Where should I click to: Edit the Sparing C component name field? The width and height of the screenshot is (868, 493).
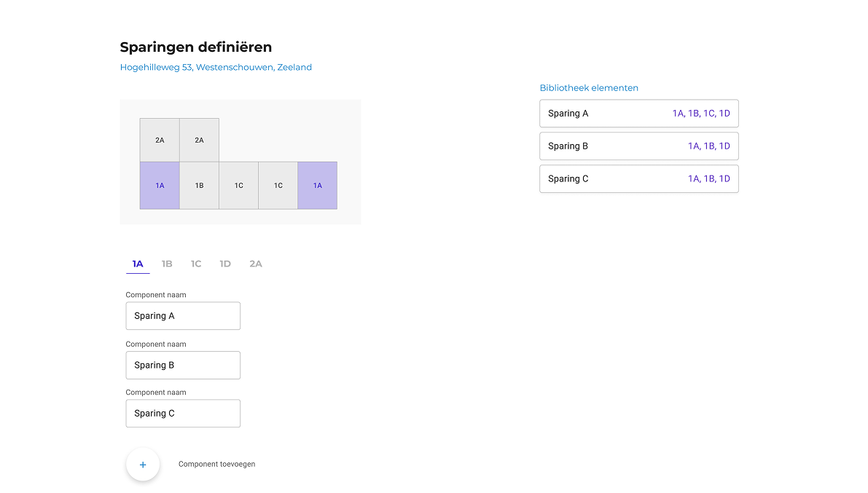(x=183, y=413)
